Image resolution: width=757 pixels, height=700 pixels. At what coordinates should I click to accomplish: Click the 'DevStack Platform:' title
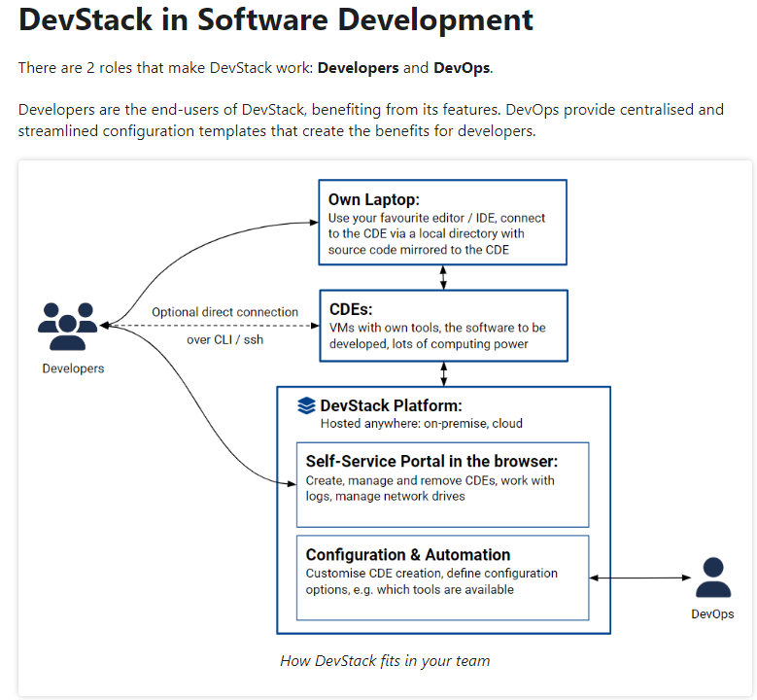click(391, 405)
